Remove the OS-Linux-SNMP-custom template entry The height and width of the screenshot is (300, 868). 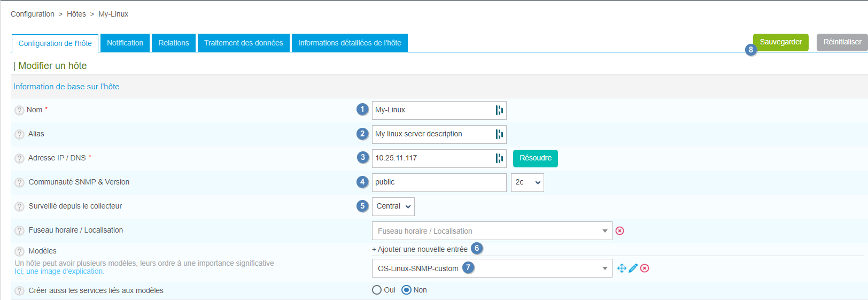pos(645,268)
